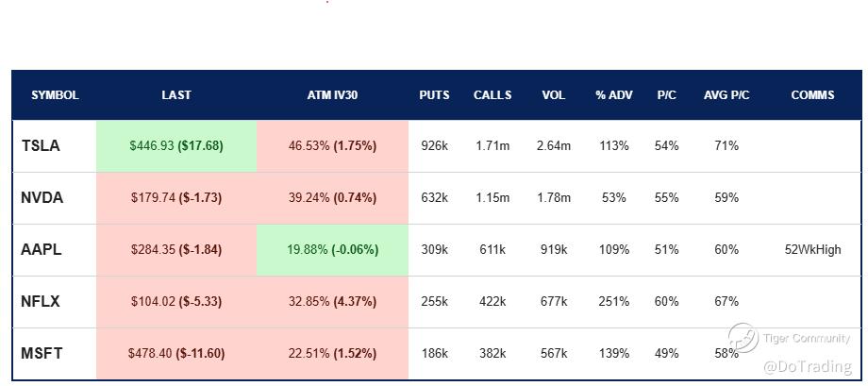Click the CALLS column header

(x=492, y=95)
